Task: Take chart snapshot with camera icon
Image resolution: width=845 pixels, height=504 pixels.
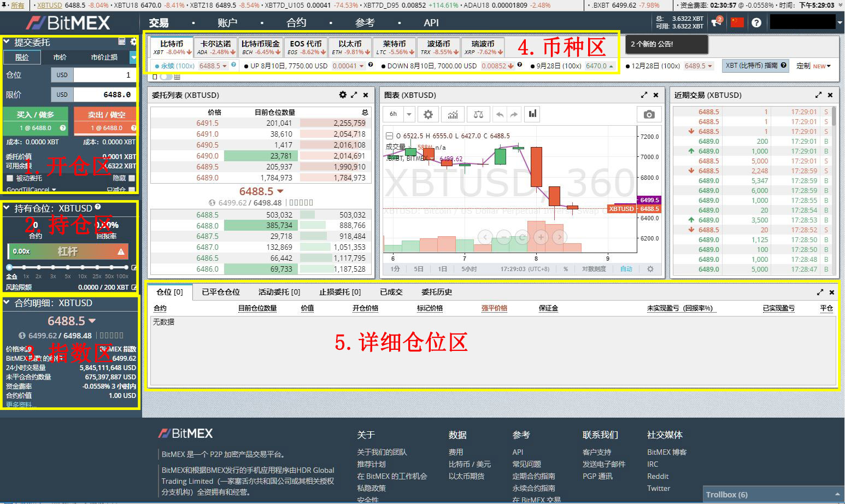Action: coord(649,114)
